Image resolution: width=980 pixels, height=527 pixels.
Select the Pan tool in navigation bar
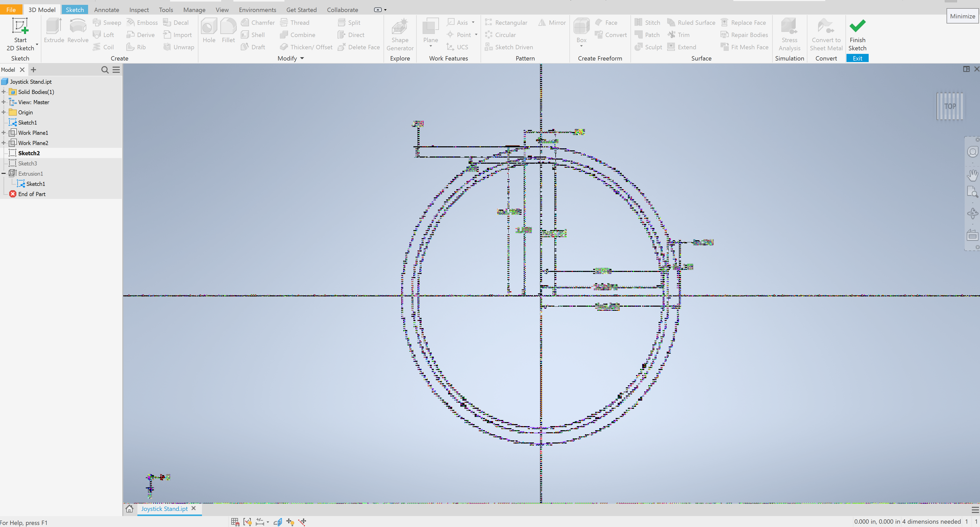point(973,175)
